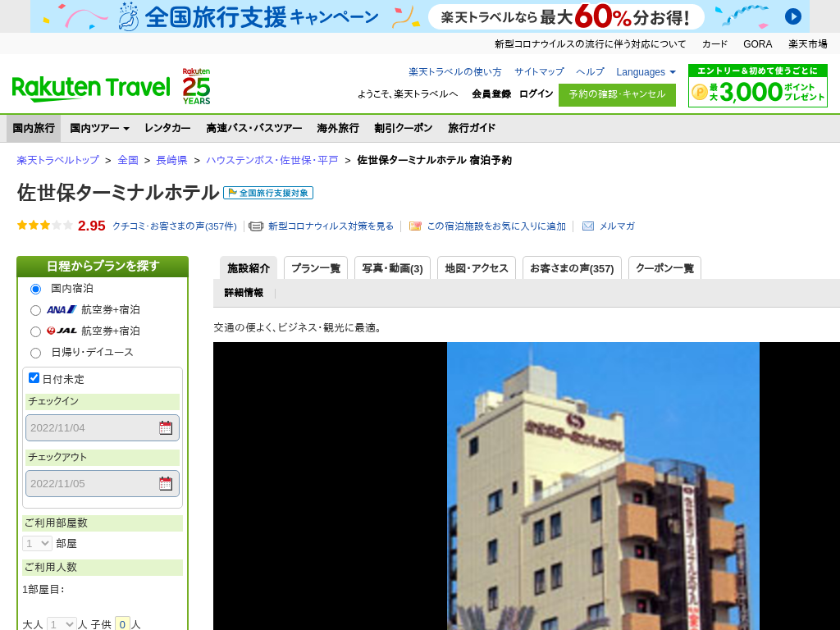
Task: Click the 長崎県 breadcrumb link
Action: click(x=172, y=160)
